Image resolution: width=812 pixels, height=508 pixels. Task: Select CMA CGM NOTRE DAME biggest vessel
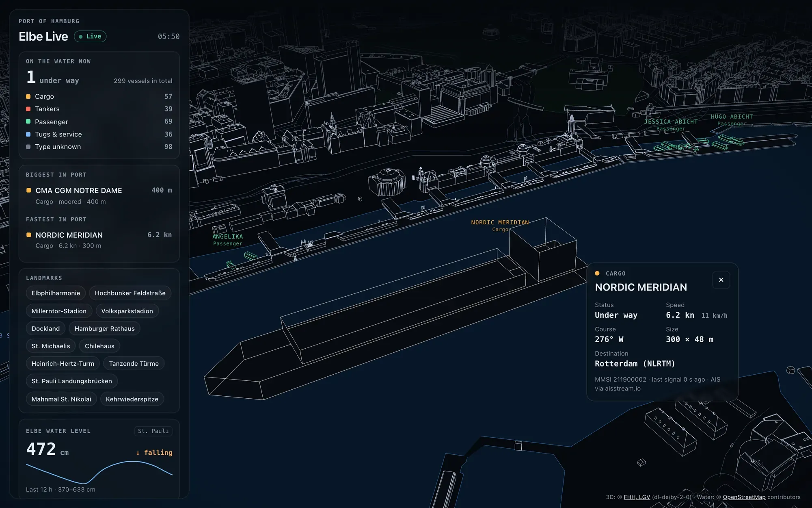click(x=99, y=195)
